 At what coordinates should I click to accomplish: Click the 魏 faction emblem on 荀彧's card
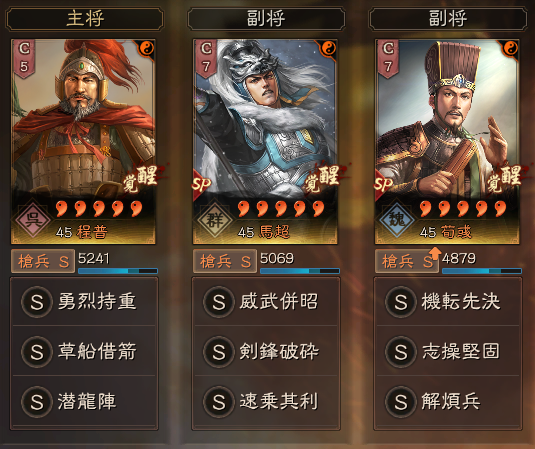(397, 219)
